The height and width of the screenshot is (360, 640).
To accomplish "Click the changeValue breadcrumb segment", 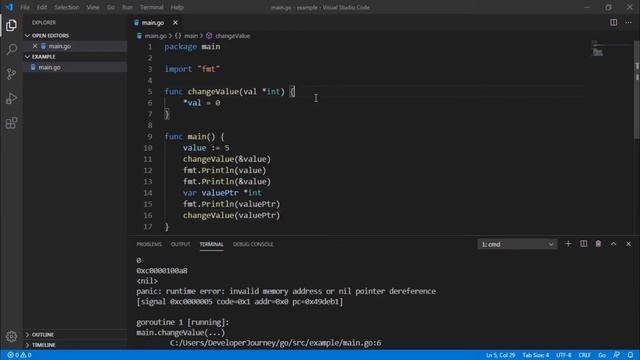I will point(228,36).
